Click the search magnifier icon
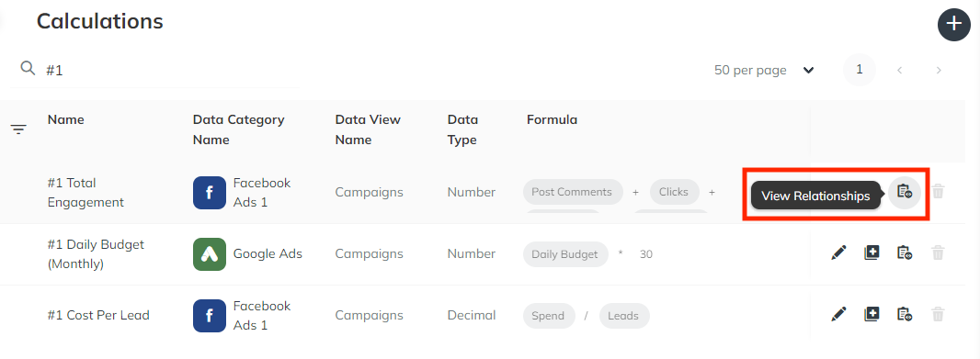Image resolution: width=980 pixels, height=359 pixels. (x=28, y=68)
